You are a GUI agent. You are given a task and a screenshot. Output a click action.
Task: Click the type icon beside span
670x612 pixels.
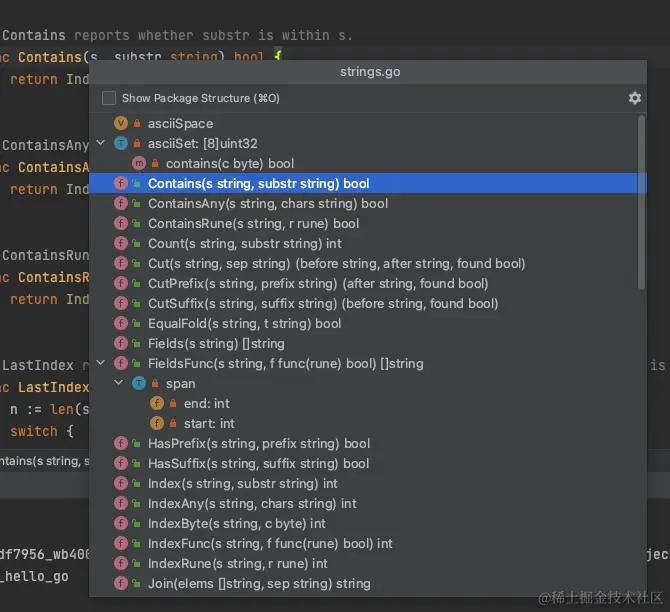tap(139, 383)
